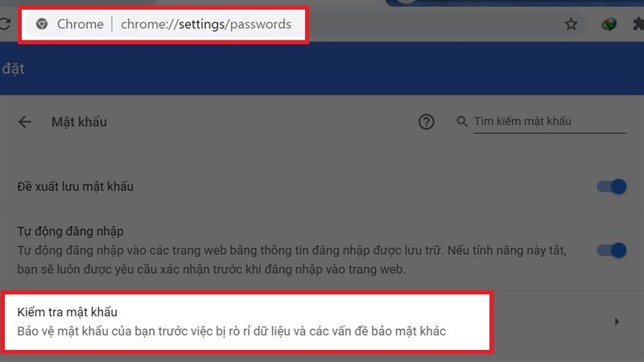Open the Extensions puzzle icon
644x362 pixels.
[638, 24]
